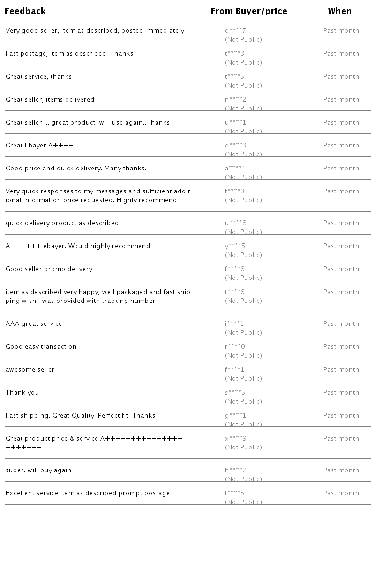Open buyer q****7 profile link
375x588 pixels.
click(x=235, y=31)
